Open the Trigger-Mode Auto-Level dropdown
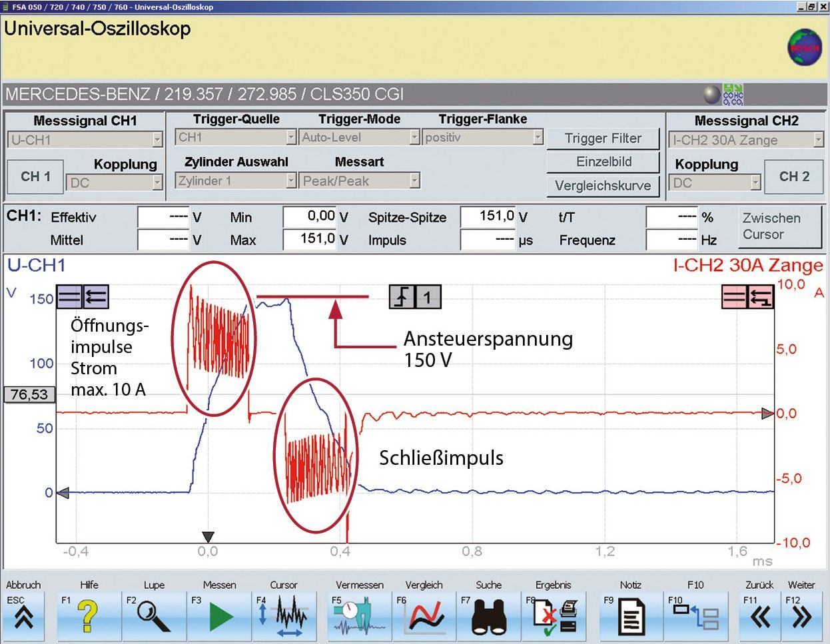Viewport: 830px width, 644px height. tap(414, 137)
